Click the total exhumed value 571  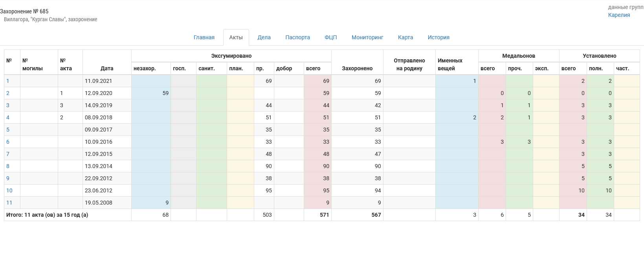[x=324, y=215]
